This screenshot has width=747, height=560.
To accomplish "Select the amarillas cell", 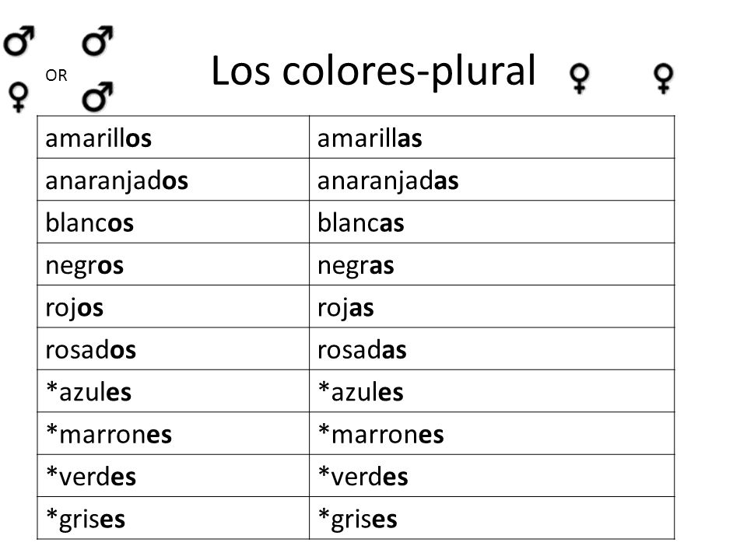I will [x=492, y=137].
